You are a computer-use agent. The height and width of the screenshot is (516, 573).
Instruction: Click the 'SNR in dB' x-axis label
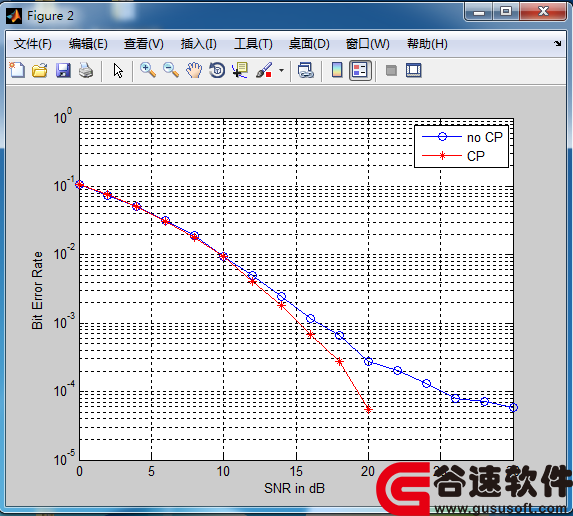294,488
